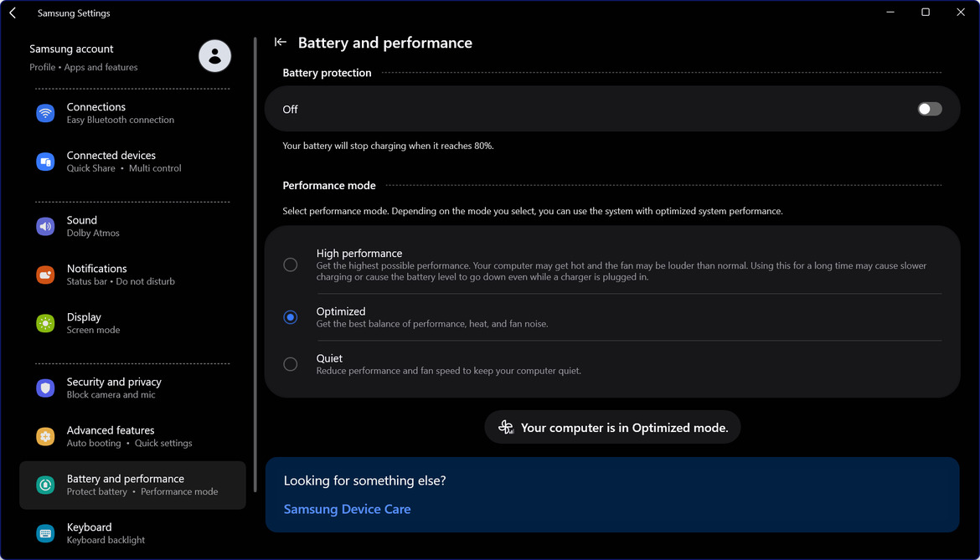Go back using the title bar arrow
Viewport: 980px width, 560px height.
[13, 13]
